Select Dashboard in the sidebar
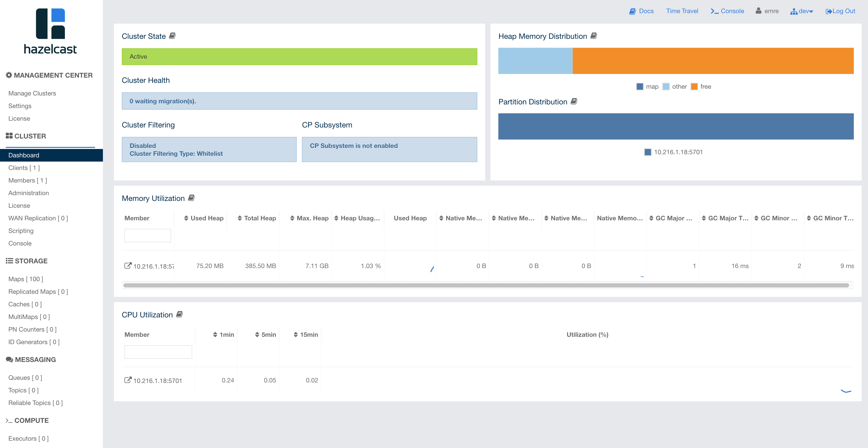868x448 pixels. point(51,155)
